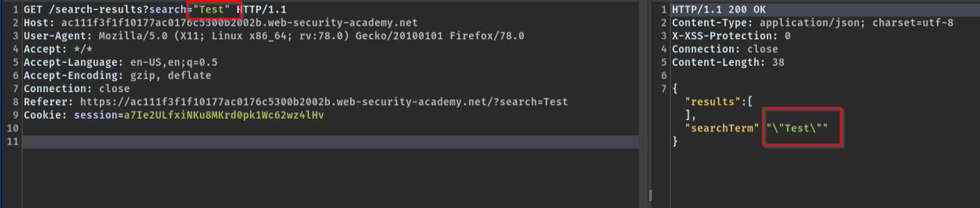This screenshot has width=980, height=208.
Task: Grab the divider handle between request and response
Action: tap(650, 195)
